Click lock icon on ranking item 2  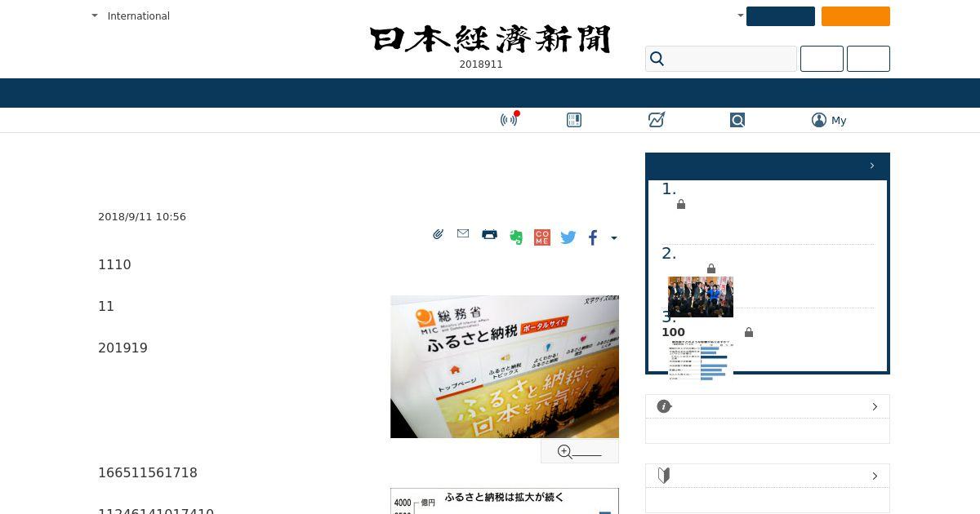711,269
